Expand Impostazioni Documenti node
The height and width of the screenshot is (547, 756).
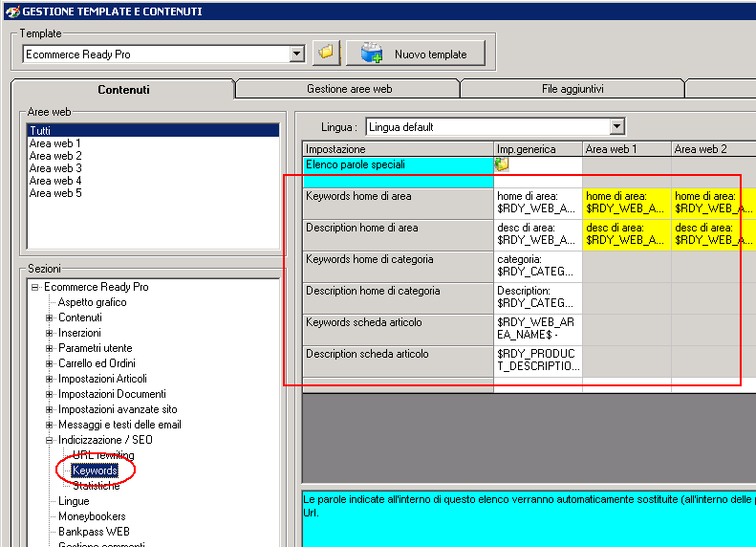49,394
